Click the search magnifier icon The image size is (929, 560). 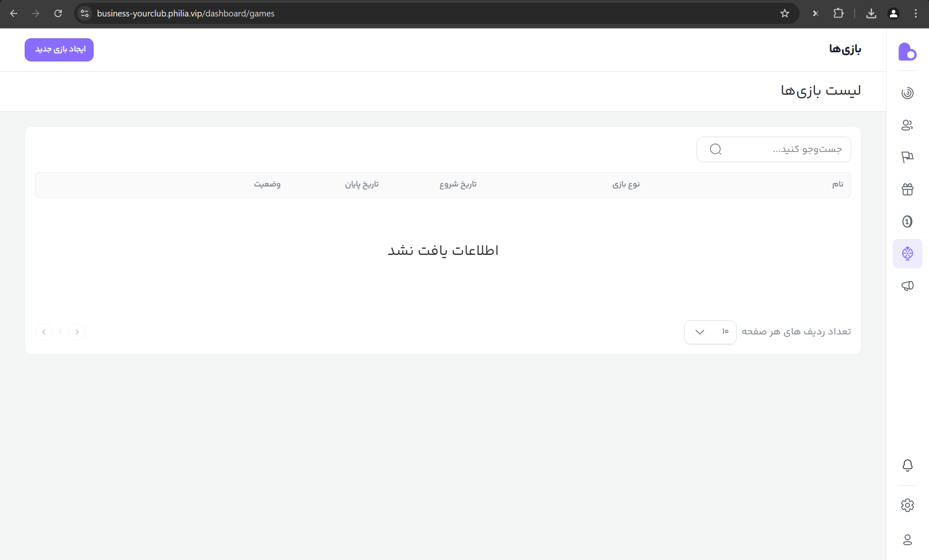[x=716, y=149]
